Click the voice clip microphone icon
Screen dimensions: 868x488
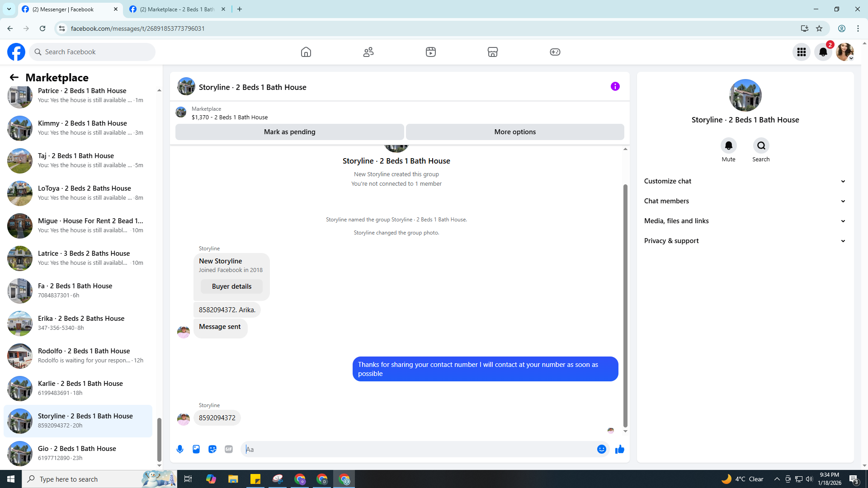pos(180,449)
